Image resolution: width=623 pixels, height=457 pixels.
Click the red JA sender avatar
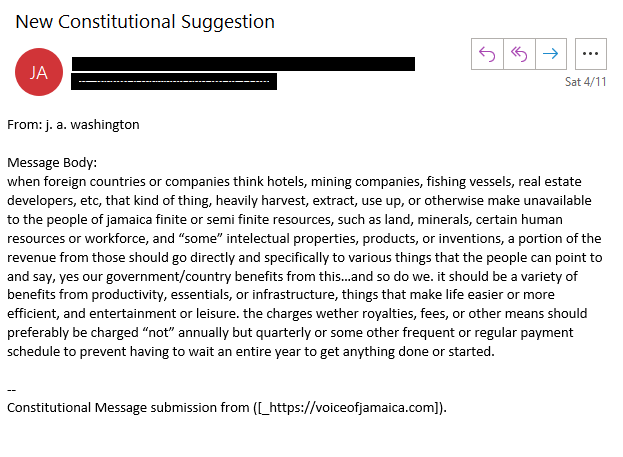[38, 72]
